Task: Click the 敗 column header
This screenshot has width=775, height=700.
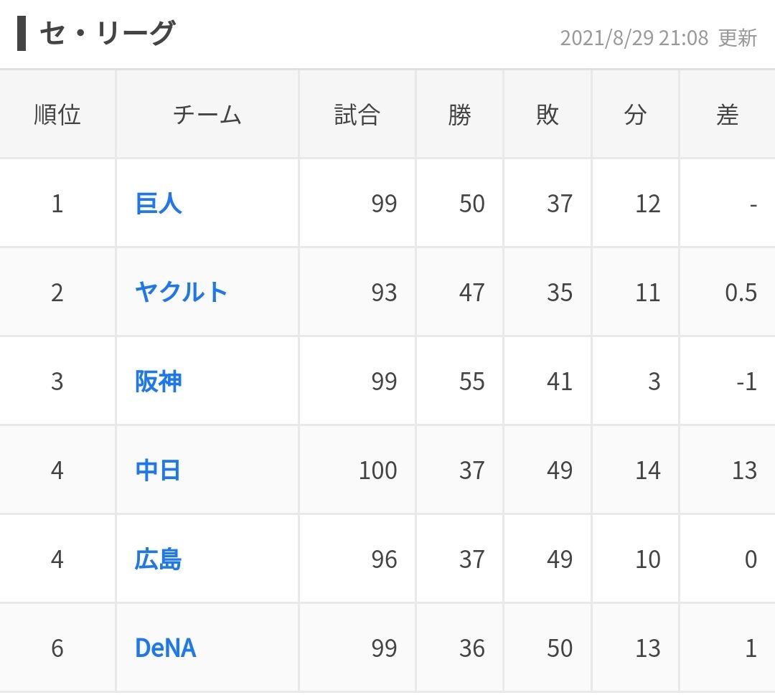Action: 548,115
